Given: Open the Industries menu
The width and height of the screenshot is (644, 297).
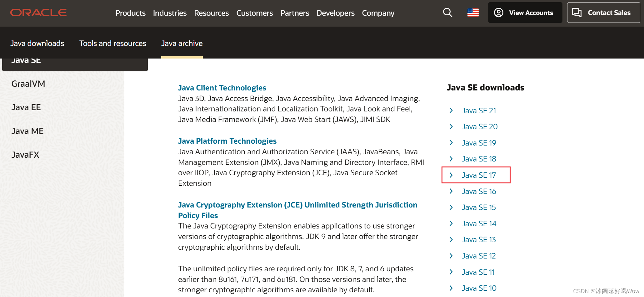Looking at the screenshot, I should pos(170,13).
